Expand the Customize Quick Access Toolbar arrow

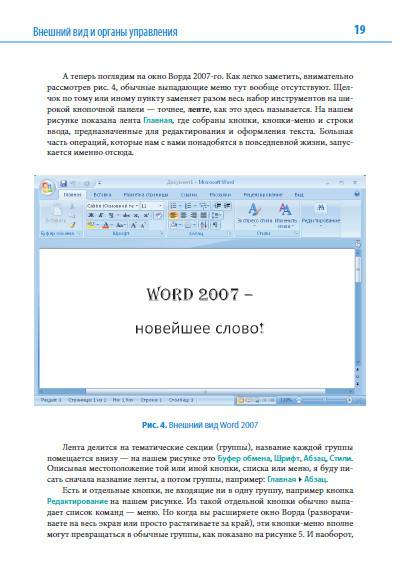[99, 183]
